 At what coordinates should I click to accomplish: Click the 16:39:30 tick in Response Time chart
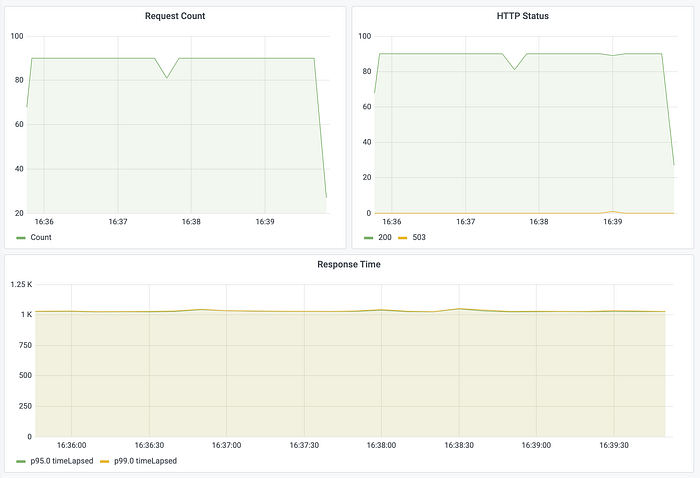pos(614,445)
